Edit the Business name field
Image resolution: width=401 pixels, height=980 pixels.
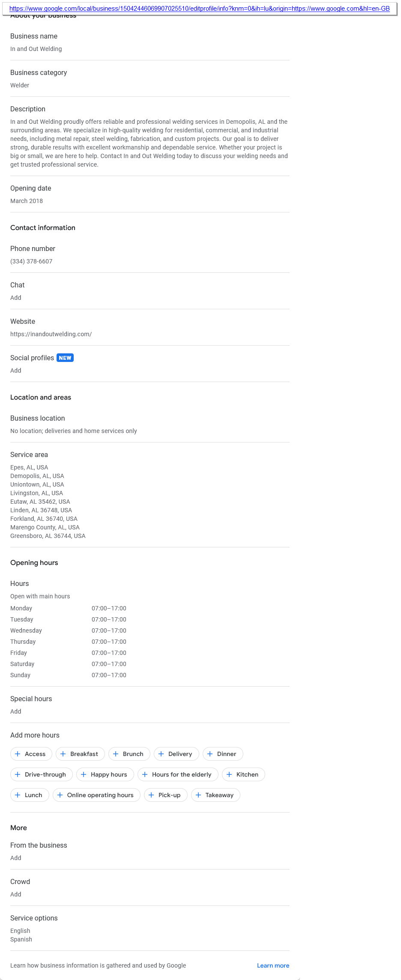pos(36,49)
